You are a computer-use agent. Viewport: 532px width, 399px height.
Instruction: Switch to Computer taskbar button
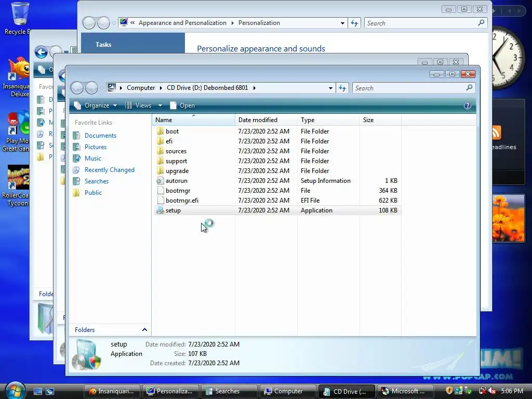(288, 391)
